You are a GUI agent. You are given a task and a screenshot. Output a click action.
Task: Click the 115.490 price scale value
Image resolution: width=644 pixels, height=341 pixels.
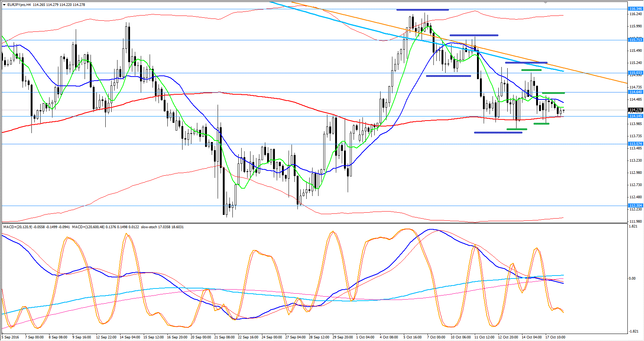pyautogui.click(x=636, y=51)
